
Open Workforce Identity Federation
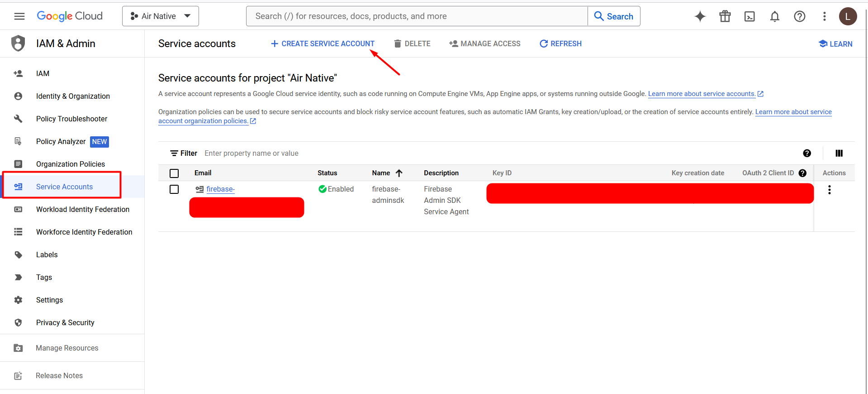pos(84,232)
